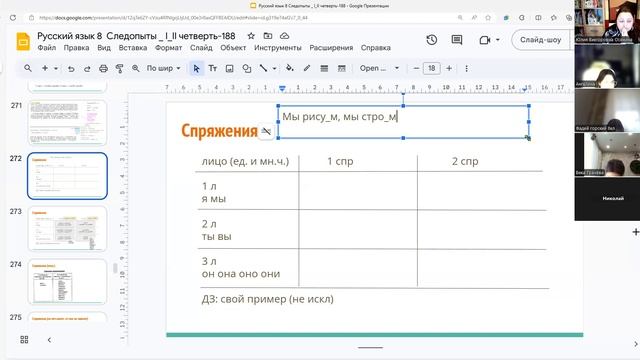Select the Николай participant tile

click(x=607, y=199)
